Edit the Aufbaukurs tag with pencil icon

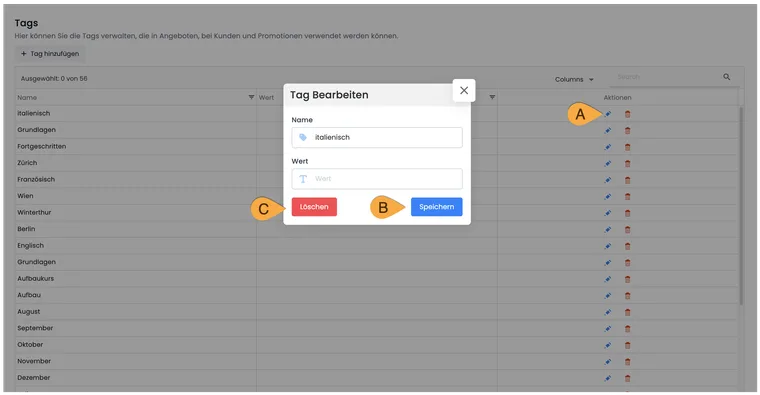coord(608,279)
